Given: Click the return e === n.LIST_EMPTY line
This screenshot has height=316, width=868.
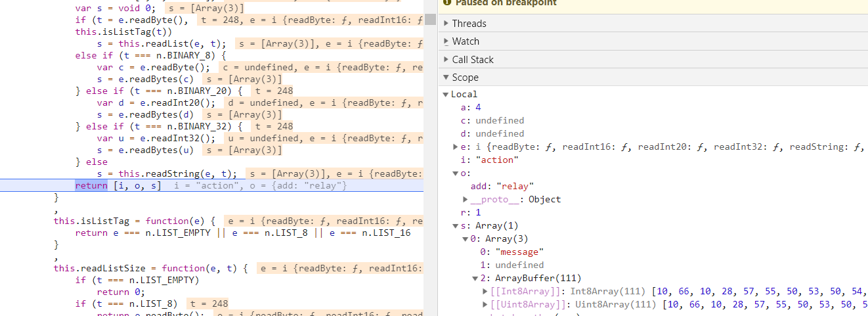Looking at the screenshot, I should coord(243,233).
